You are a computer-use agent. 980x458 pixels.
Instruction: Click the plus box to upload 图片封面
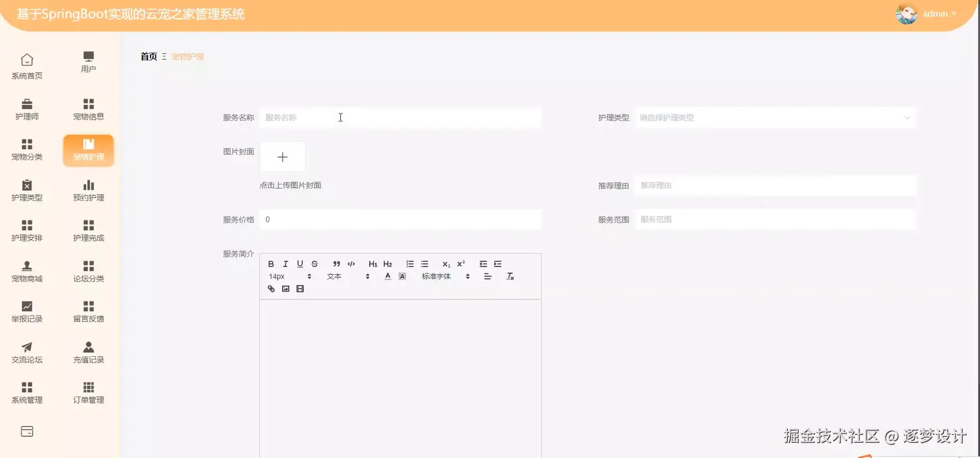[283, 157]
